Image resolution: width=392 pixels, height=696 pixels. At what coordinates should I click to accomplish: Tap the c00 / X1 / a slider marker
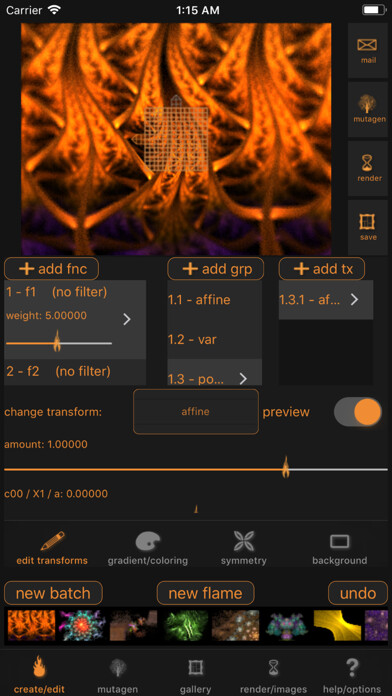(x=196, y=509)
